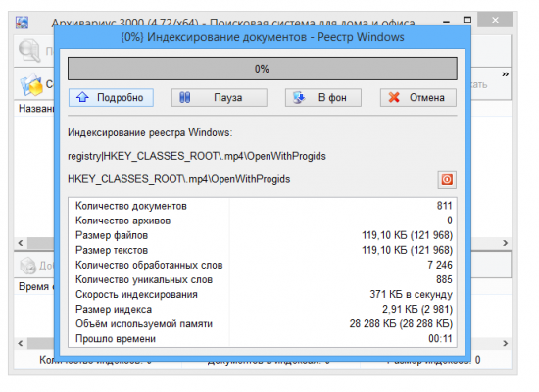Click the elapsed time value 00:11
539x392 pixels.
click(x=440, y=339)
